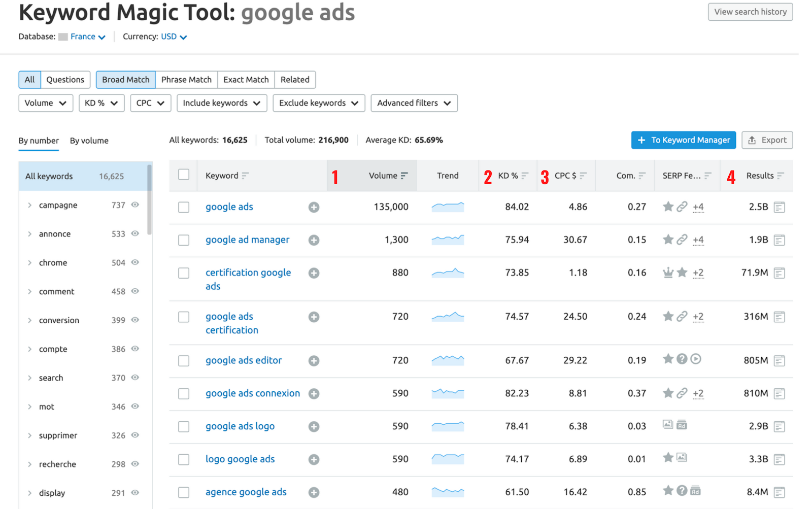Screen dimensions: 812x509
Task: Click the image SERP icon in 'logo google ads' row
Action: click(681, 457)
